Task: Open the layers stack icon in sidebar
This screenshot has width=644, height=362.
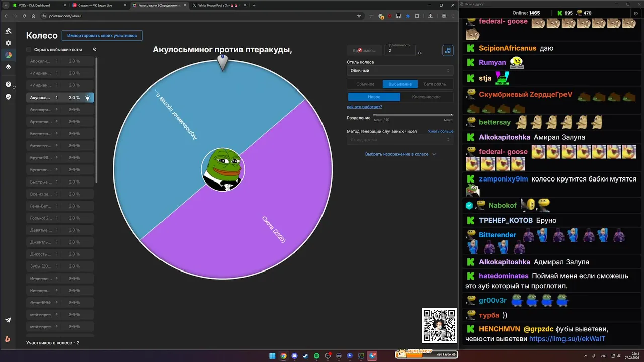Action: point(8,67)
